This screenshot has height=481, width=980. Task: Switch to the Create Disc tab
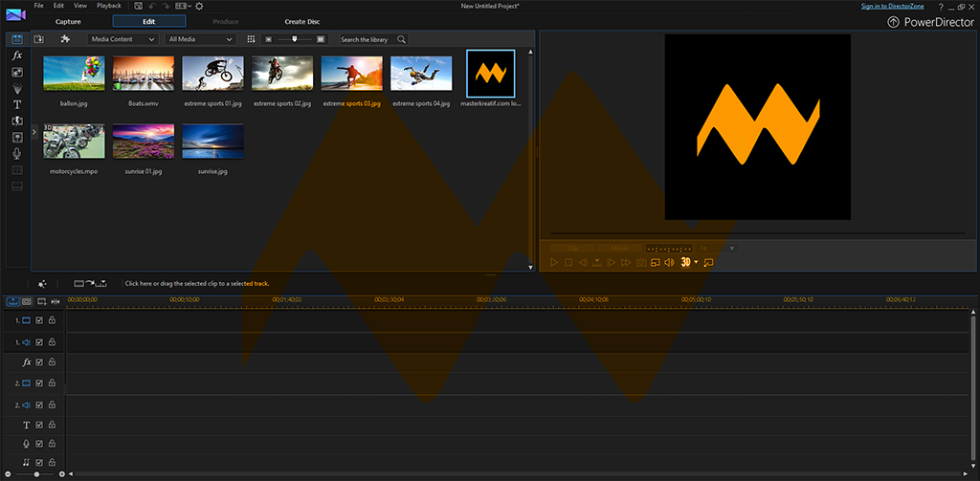tap(302, 21)
